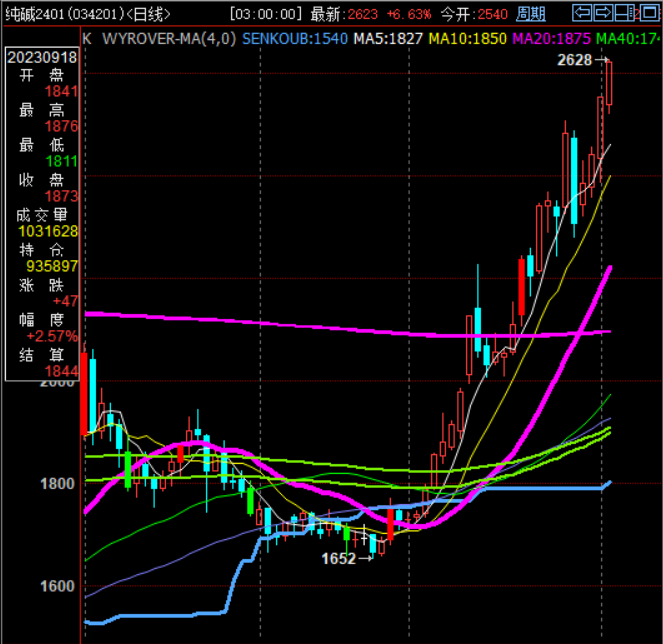This screenshot has height=644, width=663.
Task: Click the K chart type label
Action: (87, 38)
